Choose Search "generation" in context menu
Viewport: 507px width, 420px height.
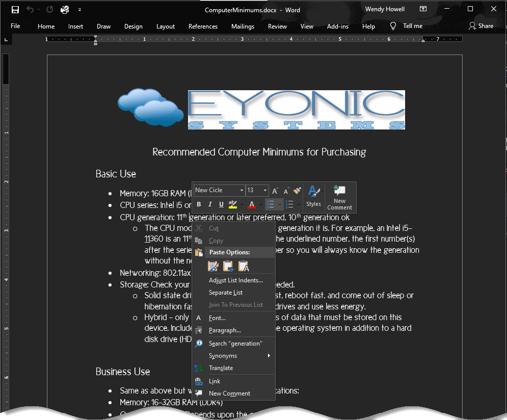pyautogui.click(x=233, y=344)
